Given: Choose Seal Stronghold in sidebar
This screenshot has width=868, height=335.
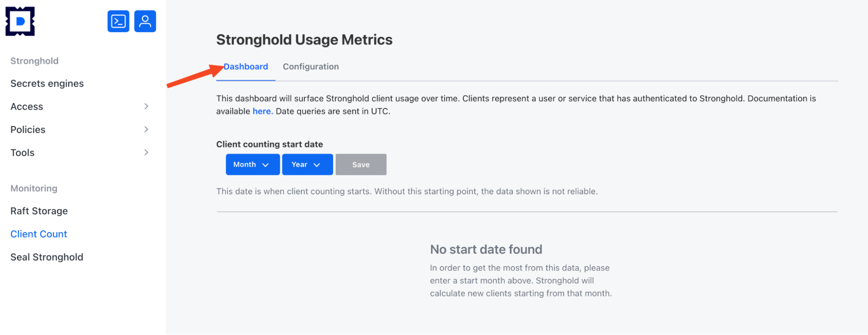Looking at the screenshot, I should coord(46,257).
